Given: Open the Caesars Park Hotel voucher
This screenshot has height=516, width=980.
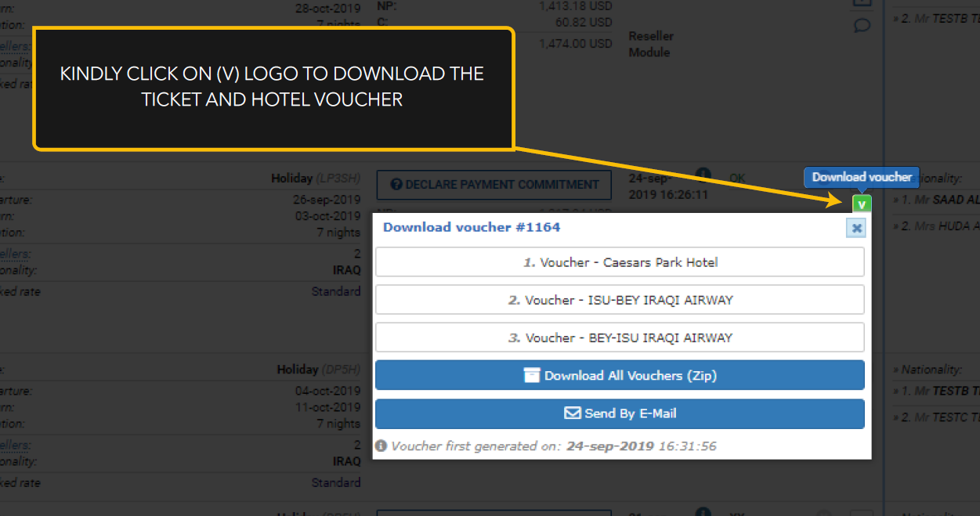Looking at the screenshot, I should tap(620, 262).
